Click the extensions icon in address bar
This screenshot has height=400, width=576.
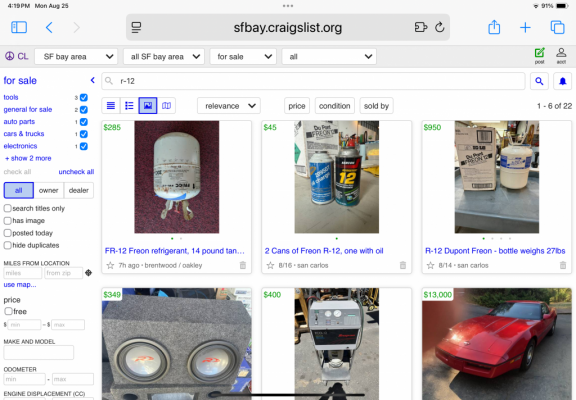click(421, 27)
